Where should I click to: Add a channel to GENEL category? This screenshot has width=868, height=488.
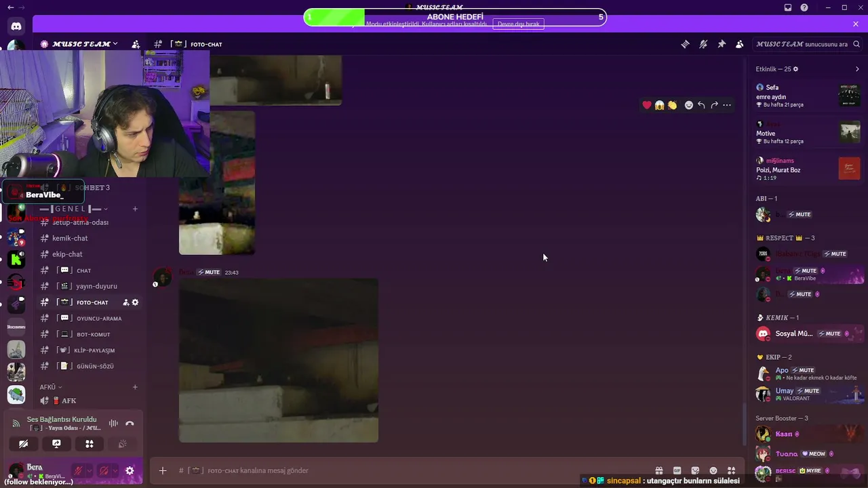(135, 209)
